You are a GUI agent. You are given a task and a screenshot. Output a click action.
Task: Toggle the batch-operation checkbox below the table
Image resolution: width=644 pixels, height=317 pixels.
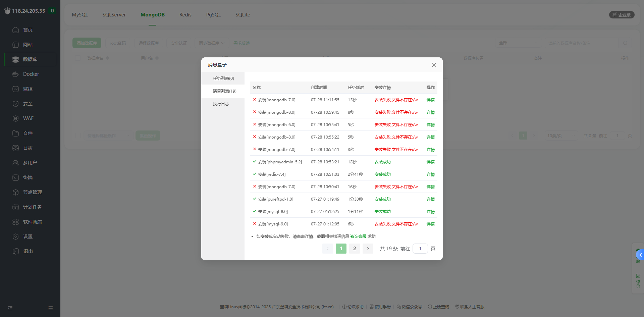(78, 136)
